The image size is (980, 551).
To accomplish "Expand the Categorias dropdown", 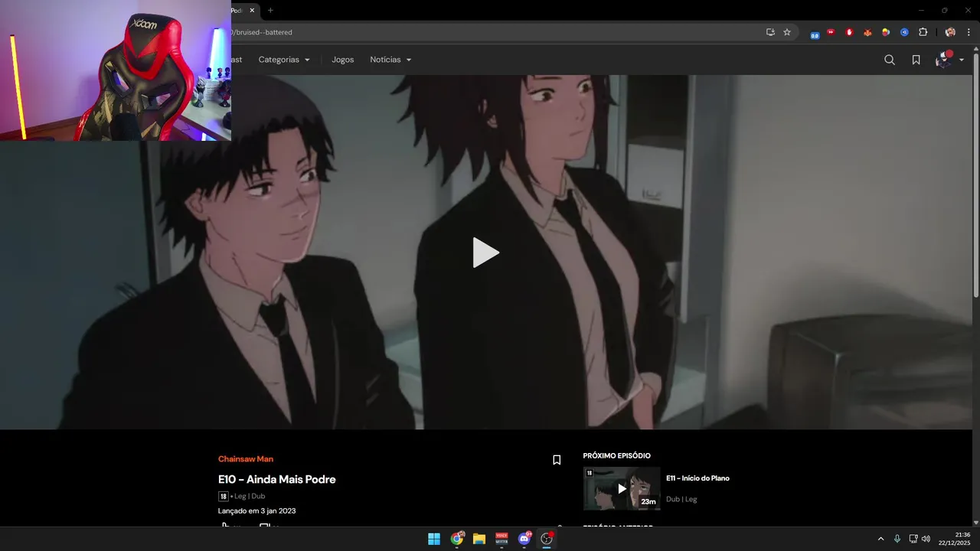I will (x=284, y=60).
